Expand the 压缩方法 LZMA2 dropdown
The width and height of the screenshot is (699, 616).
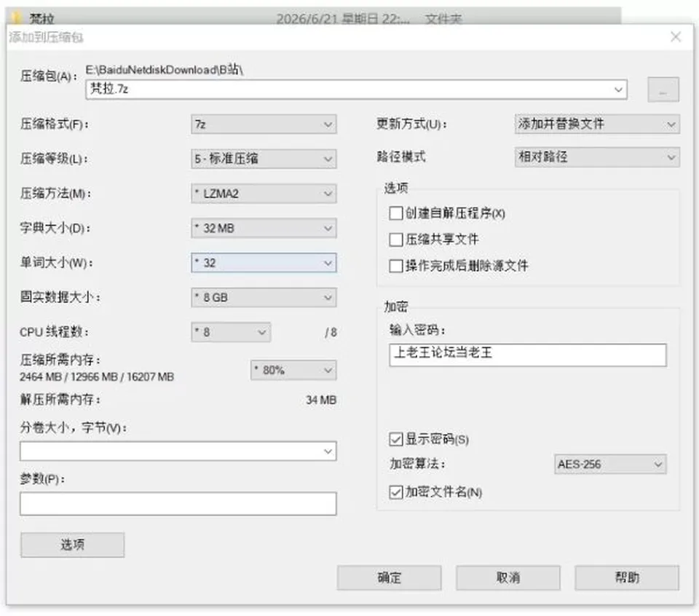tap(264, 194)
